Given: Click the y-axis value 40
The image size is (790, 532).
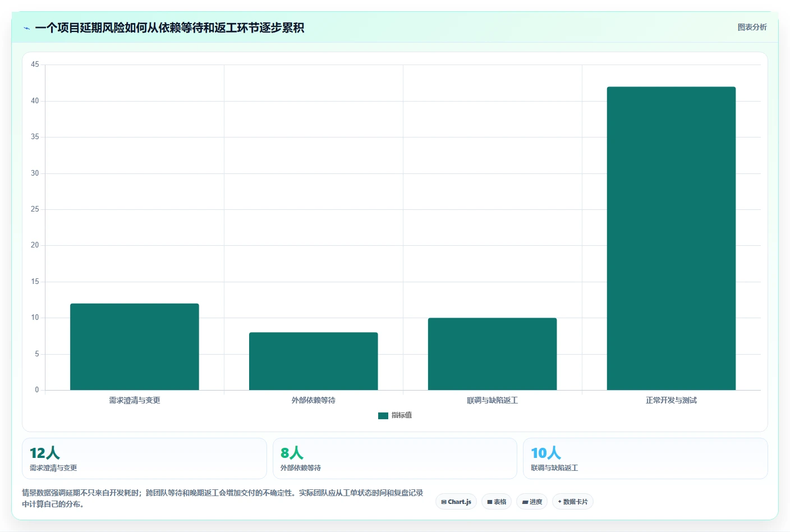Looking at the screenshot, I should coord(35,101).
